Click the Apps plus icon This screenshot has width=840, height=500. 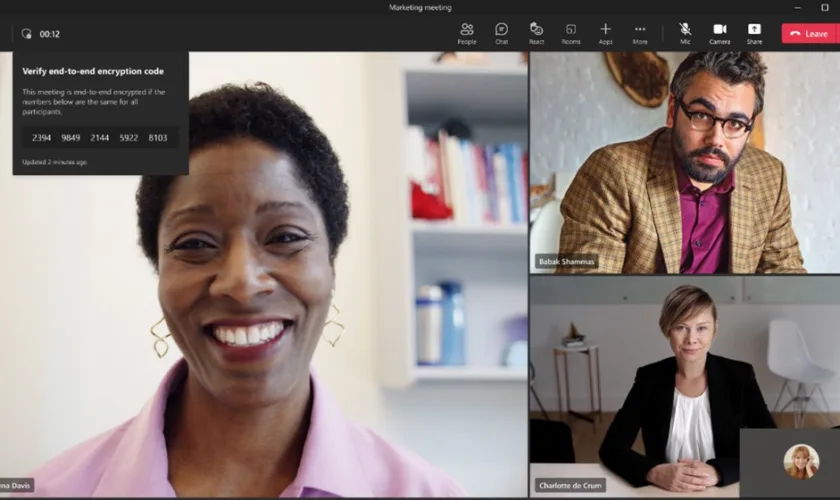[605, 33]
